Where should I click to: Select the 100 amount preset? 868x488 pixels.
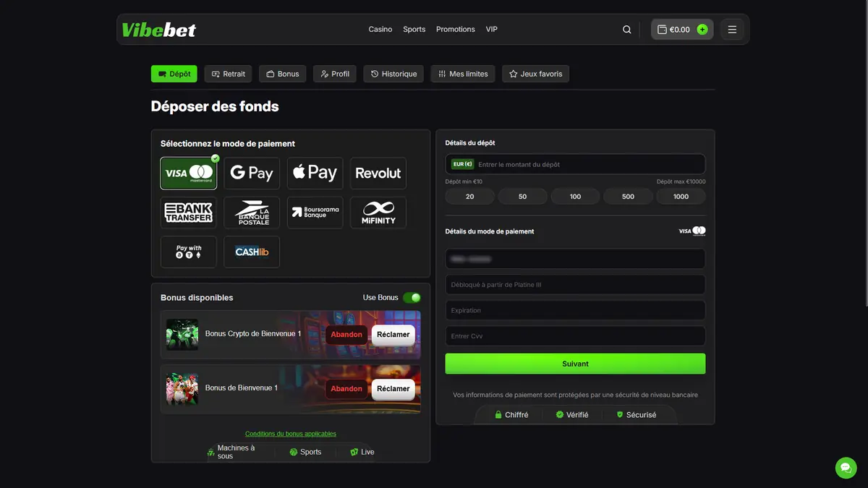tap(575, 197)
